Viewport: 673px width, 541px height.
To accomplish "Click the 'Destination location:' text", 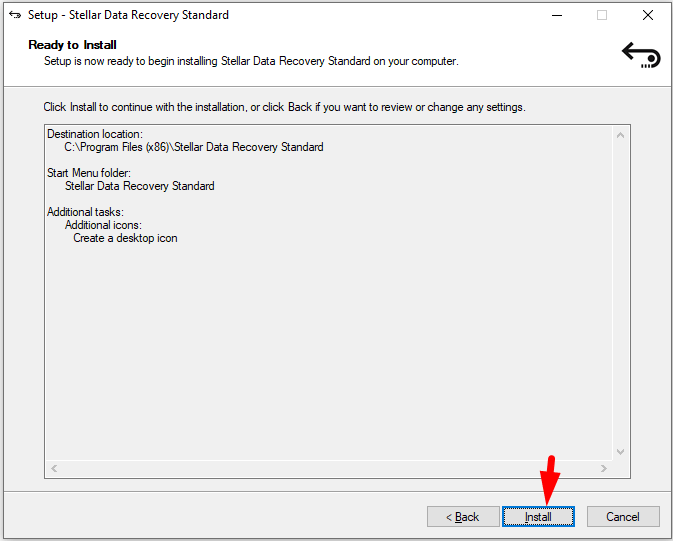I will tap(95, 134).
